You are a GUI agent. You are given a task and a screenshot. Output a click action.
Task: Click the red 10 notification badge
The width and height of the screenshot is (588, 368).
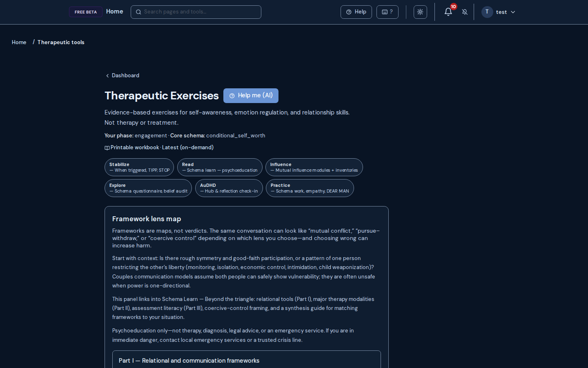point(453,7)
